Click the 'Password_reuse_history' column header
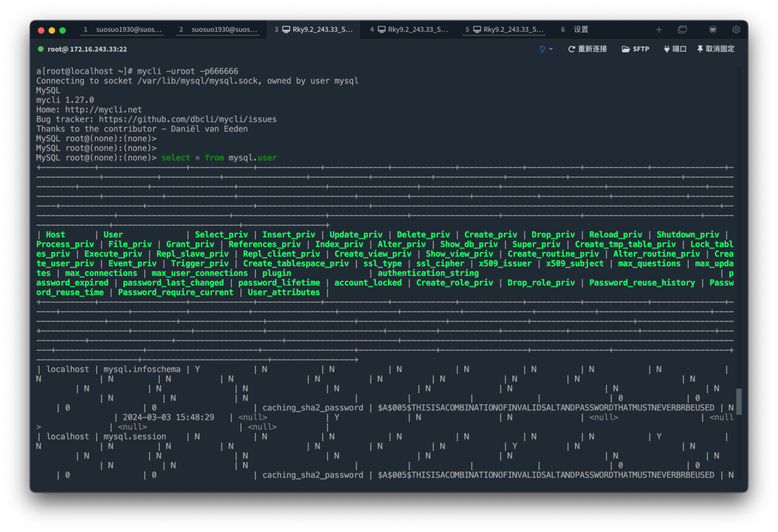This screenshot has width=778, height=532. click(x=642, y=283)
